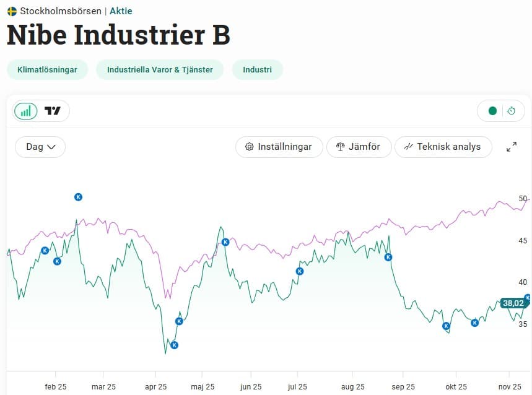
Task: Click the K event marker near July
Action: (x=300, y=271)
